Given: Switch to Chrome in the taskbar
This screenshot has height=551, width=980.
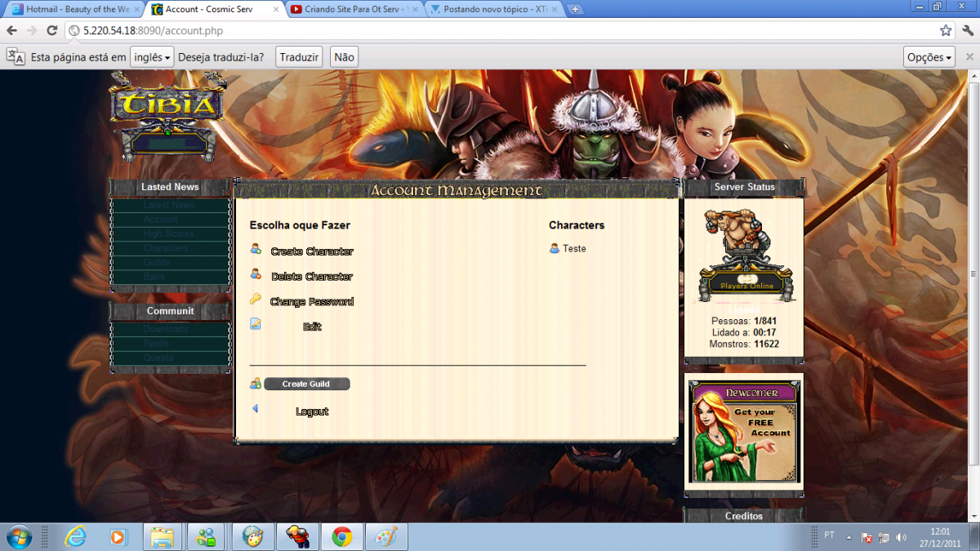Looking at the screenshot, I should coord(342,537).
